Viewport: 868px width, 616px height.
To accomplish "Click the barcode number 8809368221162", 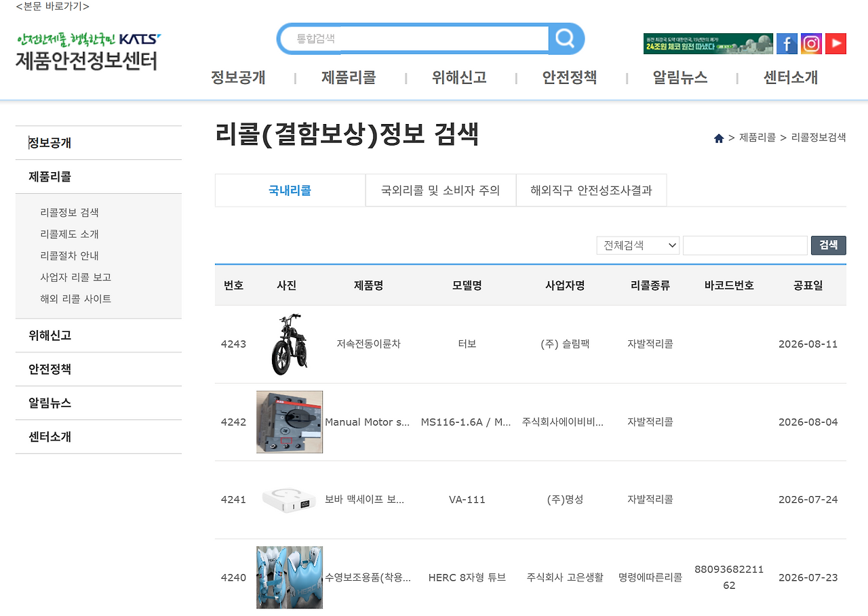I will 729,577.
